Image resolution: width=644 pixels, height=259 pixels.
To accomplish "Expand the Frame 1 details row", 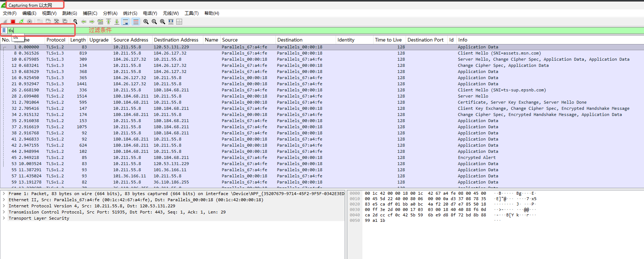I will click(x=4, y=194).
